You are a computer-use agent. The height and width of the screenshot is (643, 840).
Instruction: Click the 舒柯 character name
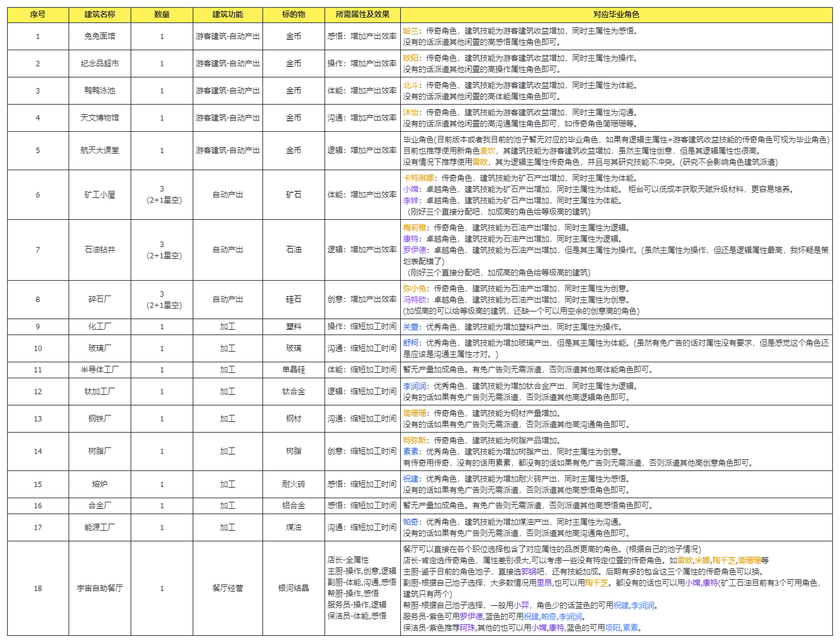411,343
